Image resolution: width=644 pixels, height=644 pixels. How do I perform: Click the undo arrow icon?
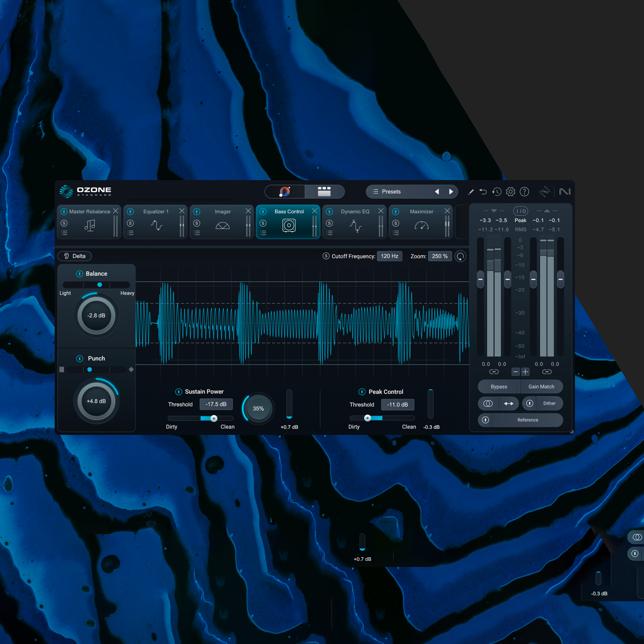click(483, 192)
